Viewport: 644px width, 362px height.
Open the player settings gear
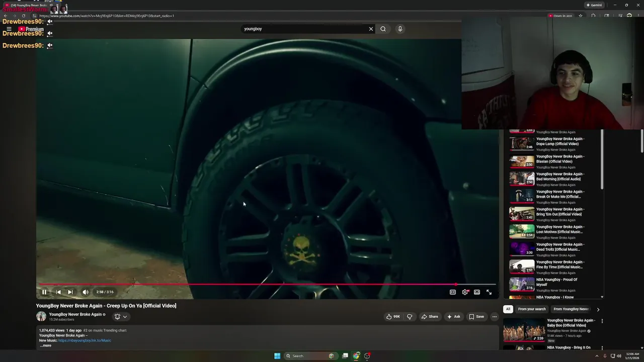tap(465, 292)
